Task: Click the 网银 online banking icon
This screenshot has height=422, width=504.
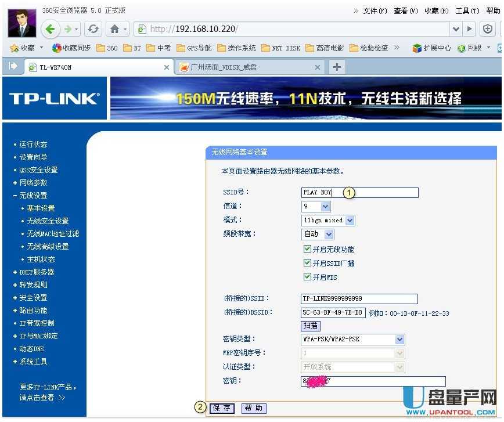Action: 462,48
